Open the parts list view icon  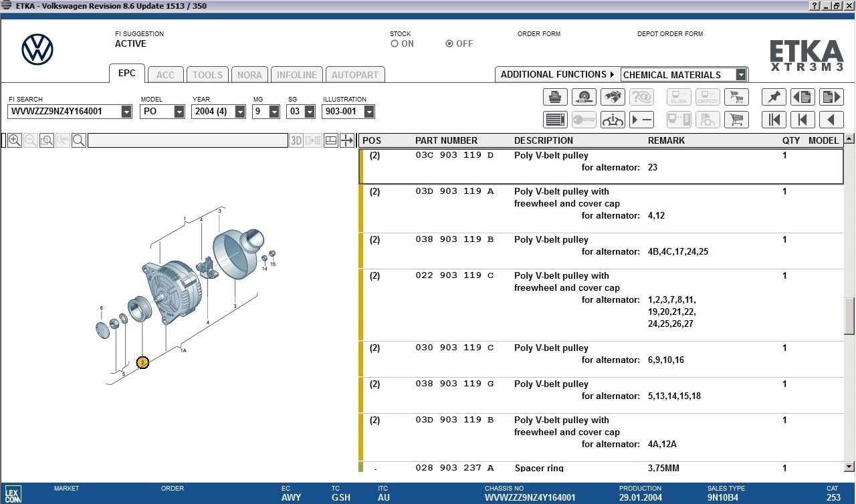pos(556,120)
